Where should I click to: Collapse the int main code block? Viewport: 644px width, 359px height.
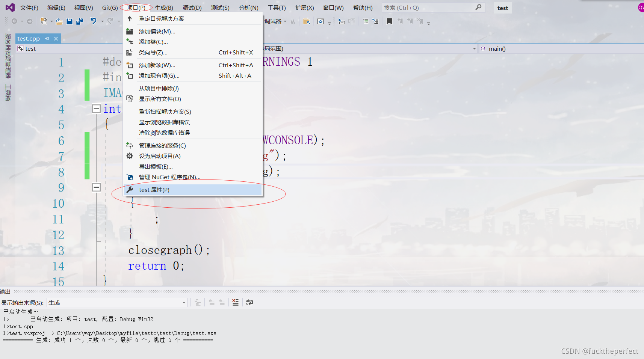(x=96, y=109)
